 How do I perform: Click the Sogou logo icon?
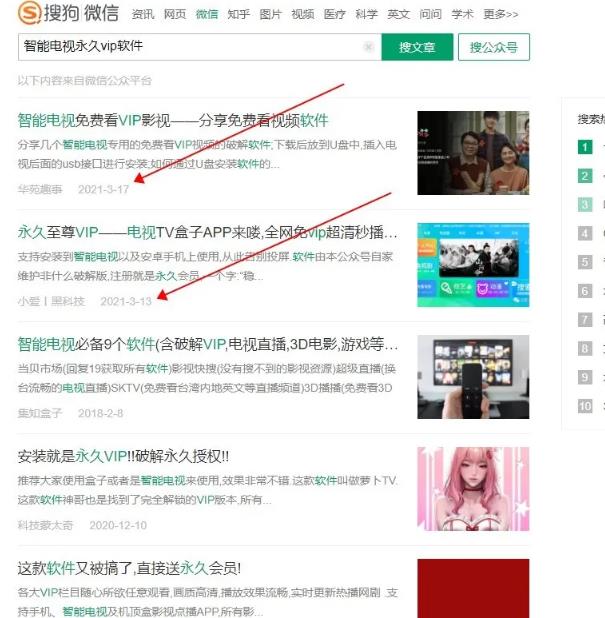[30, 13]
